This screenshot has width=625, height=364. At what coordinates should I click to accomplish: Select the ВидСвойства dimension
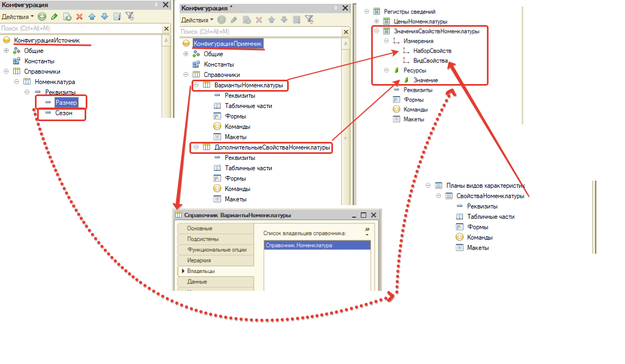click(x=431, y=61)
